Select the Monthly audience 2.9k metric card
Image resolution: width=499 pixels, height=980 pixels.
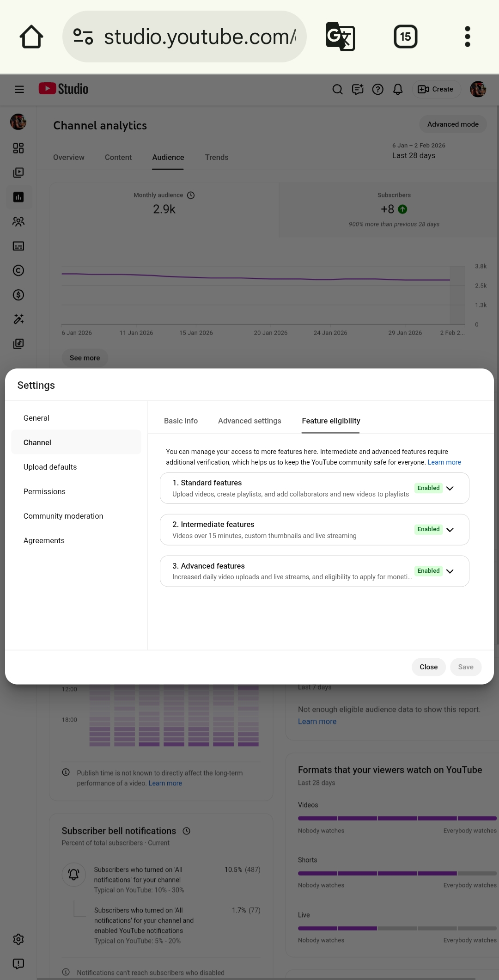(x=164, y=209)
